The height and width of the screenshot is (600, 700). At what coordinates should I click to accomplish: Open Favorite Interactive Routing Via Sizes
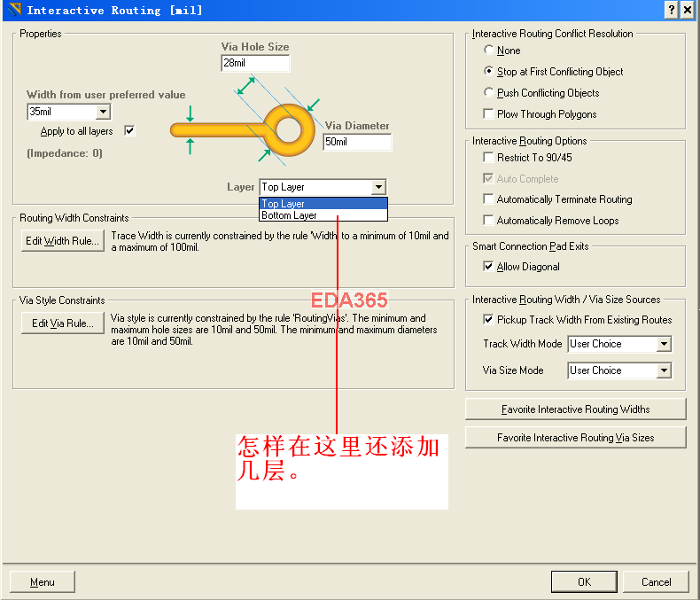point(575,438)
